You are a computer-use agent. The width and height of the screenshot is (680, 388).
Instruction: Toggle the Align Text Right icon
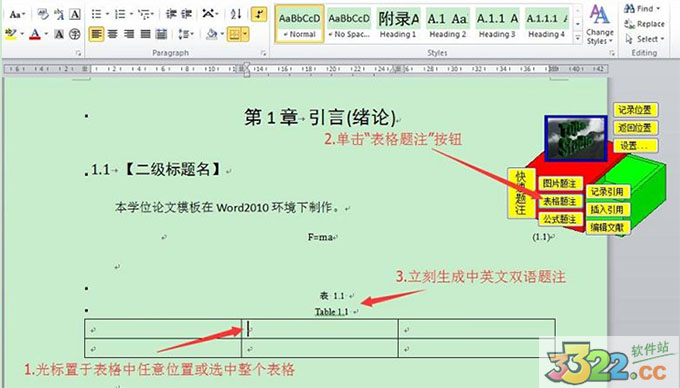(129, 34)
